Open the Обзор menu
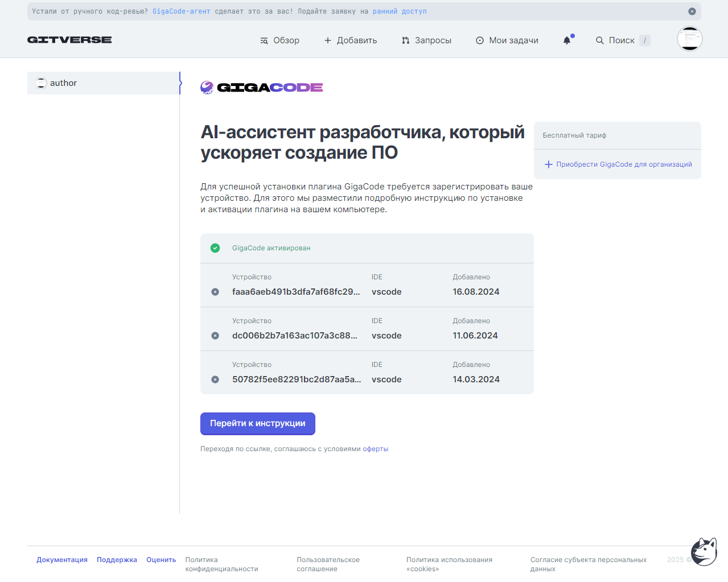728x582 pixels. [279, 40]
